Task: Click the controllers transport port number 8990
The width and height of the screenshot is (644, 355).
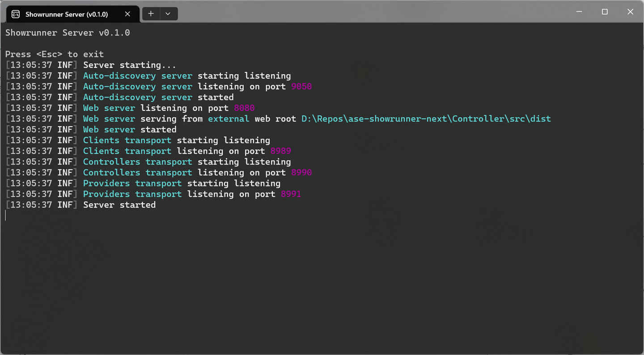Action: point(301,173)
